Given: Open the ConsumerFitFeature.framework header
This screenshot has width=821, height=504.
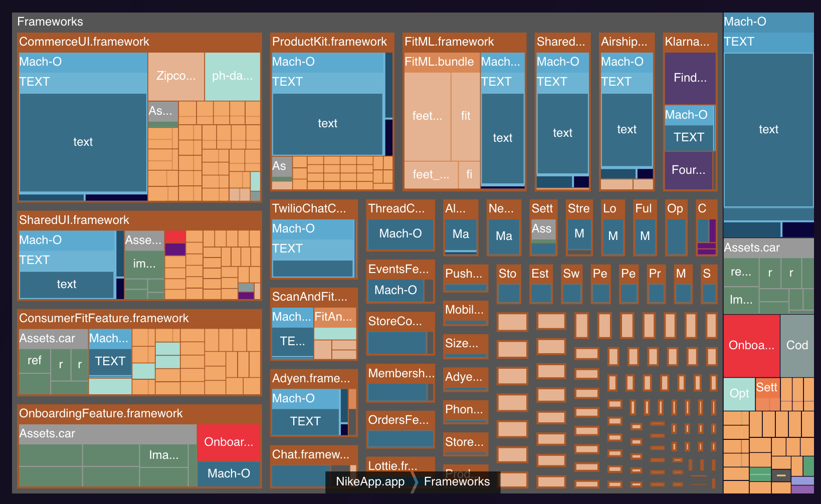Looking at the screenshot, I should (139, 318).
